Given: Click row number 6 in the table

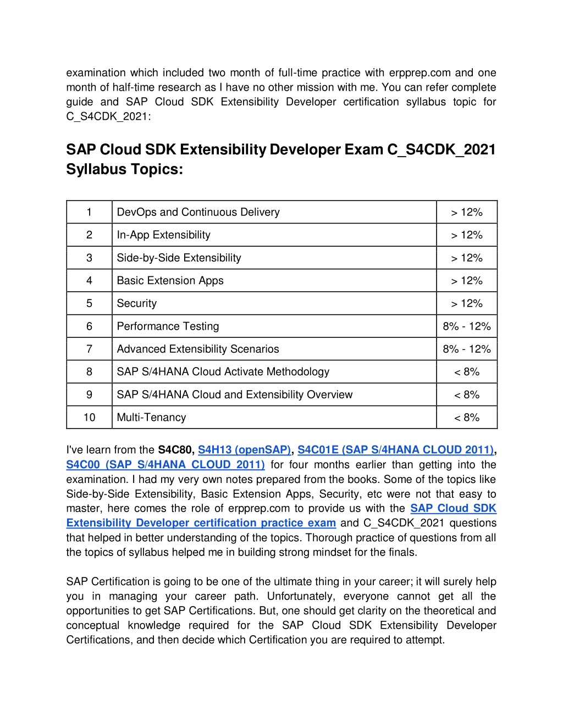Looking at the screenshot, I should pos(89,326).
